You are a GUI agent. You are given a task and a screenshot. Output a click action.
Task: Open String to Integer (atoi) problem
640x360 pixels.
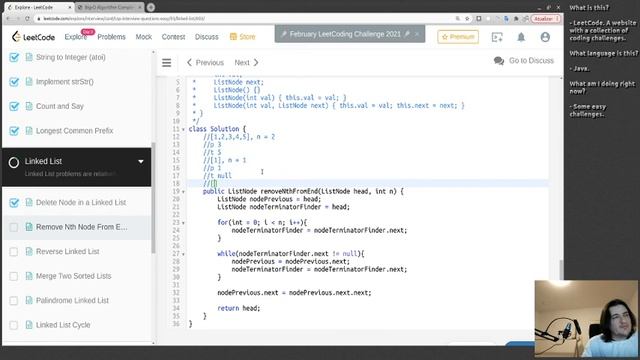point(71,57)
